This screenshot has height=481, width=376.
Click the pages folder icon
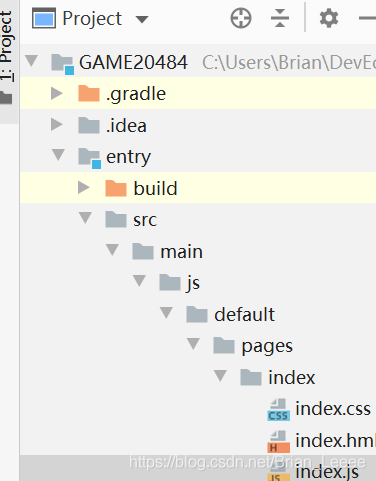point(224,345)
